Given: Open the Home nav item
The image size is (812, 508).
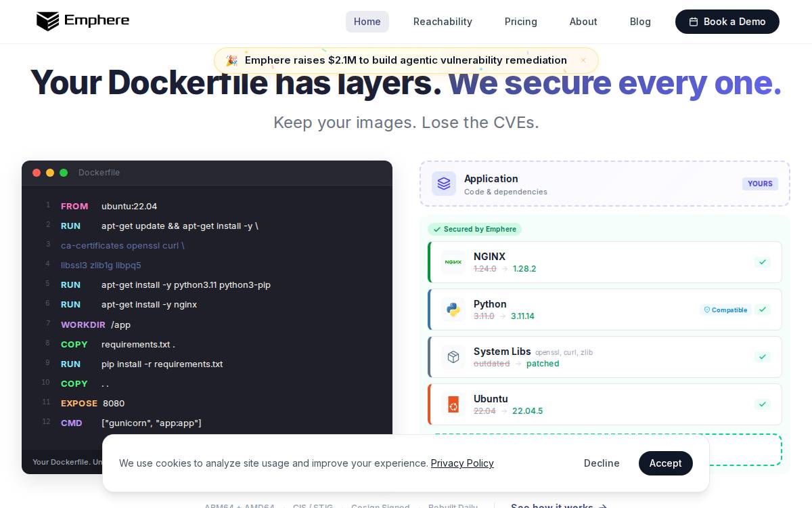Looking at the screenshot, I should pos(367,22).
